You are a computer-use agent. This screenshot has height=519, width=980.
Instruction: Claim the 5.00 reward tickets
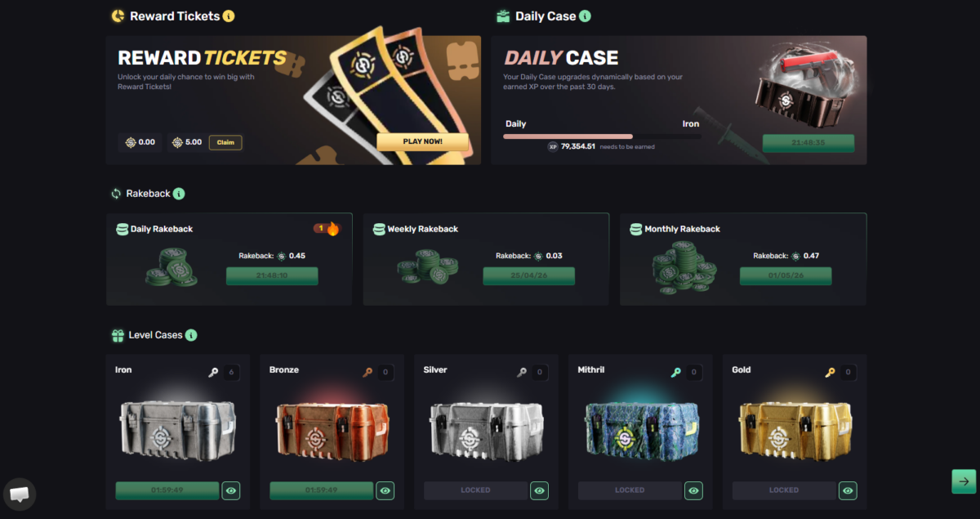pyautogui.click(x=225, y=142)
